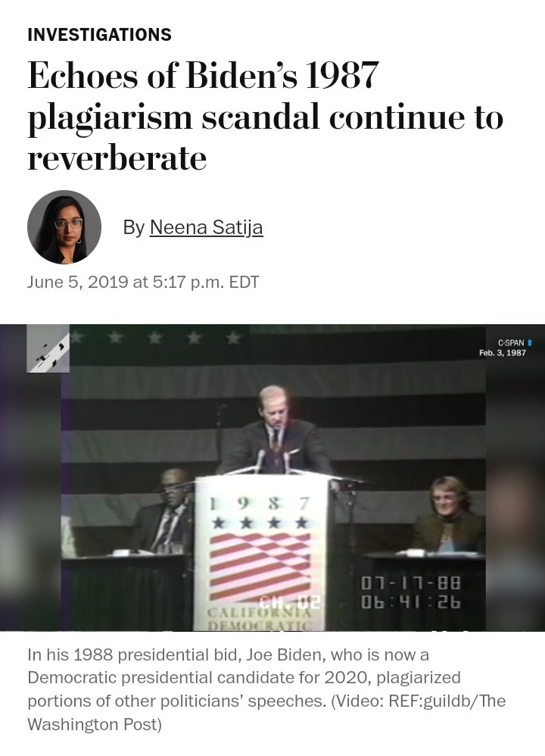Click the C-SPAN source label in video
This screenshot has height=756, width=545.
click(511, 343)
